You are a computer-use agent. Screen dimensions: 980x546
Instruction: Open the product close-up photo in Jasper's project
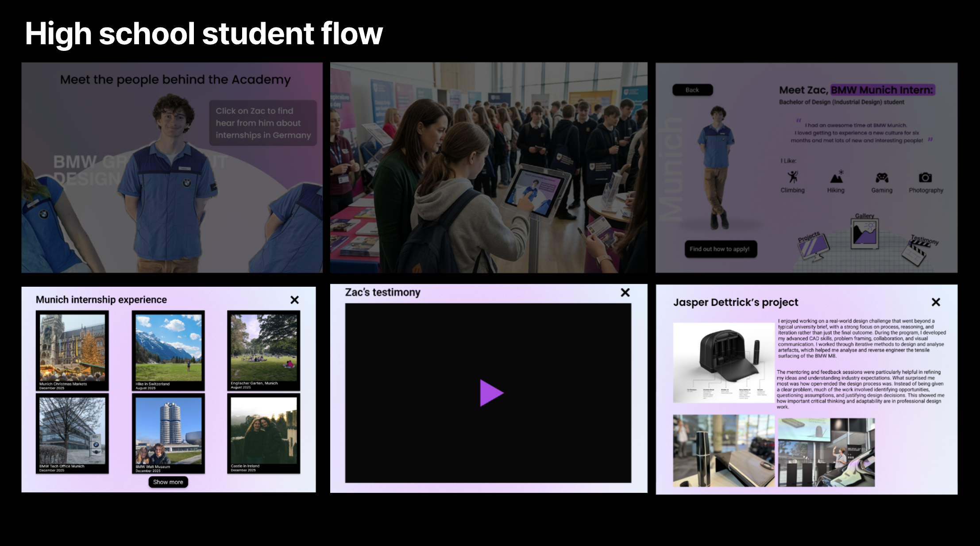pos(724,450)
